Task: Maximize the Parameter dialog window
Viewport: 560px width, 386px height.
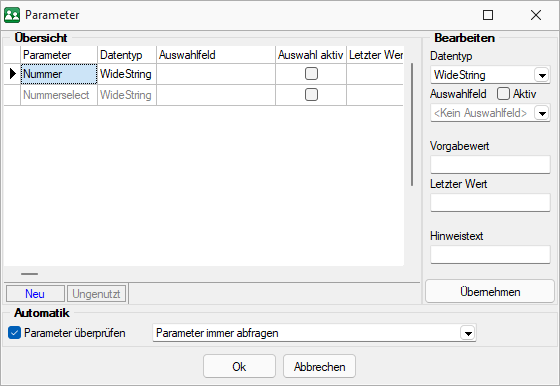Action: point(488,15)
